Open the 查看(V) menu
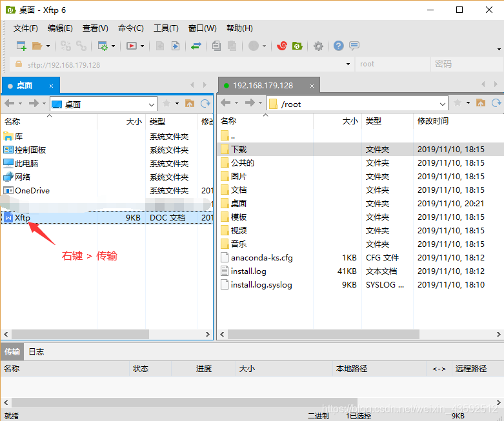This screenshot has height=421, width=504. (95, 28)
